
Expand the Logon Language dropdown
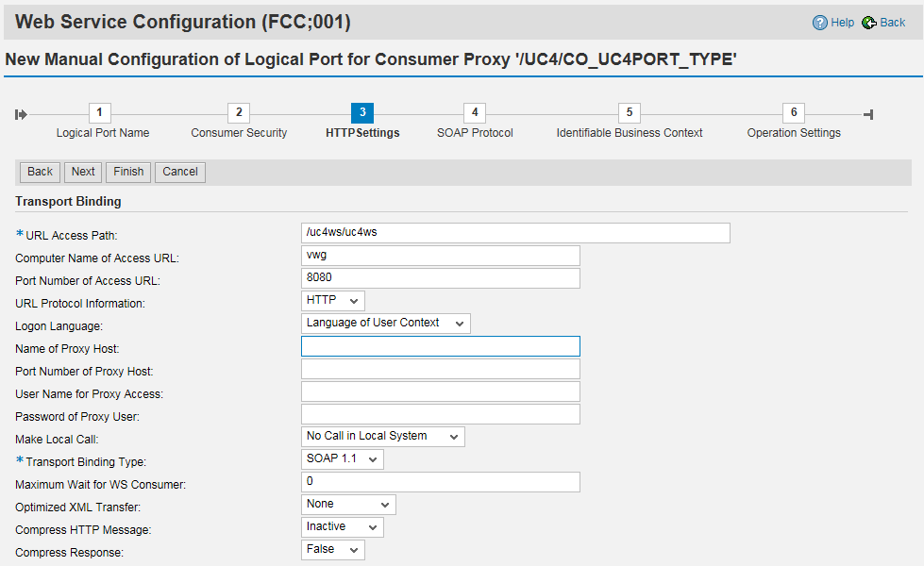(x=385, y=323)
